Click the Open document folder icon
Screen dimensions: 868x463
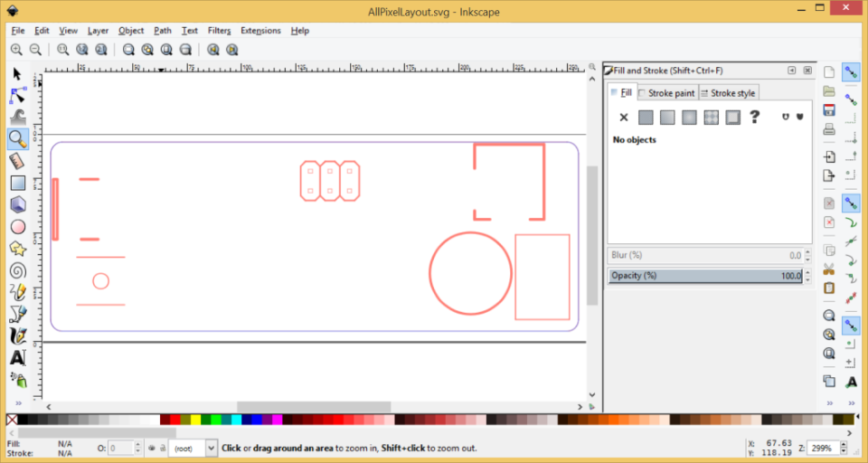tap(829, 91)
